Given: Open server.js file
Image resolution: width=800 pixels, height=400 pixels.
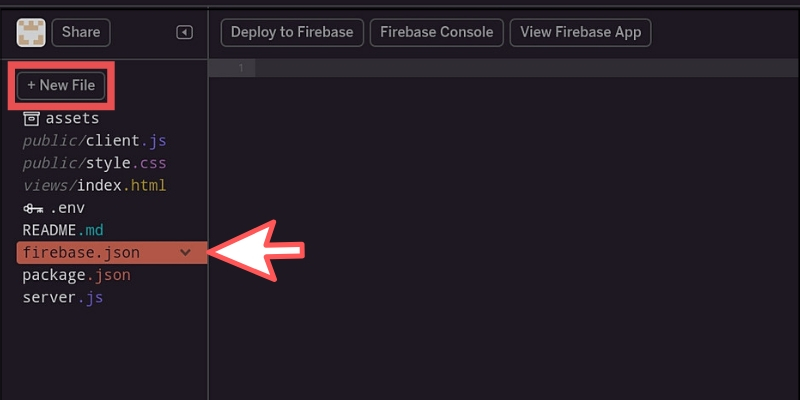Looking at the screenshot, I should [x=63, y=298].
